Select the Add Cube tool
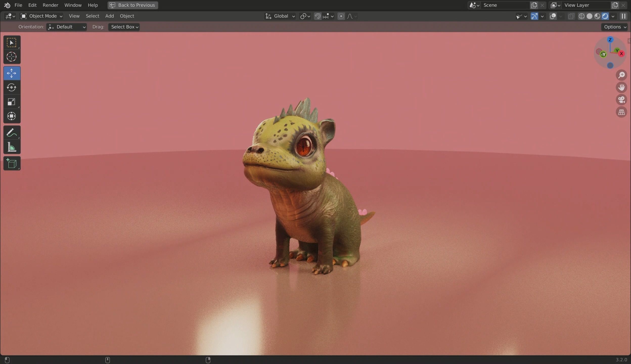631x364 pixels. tap(12, 163)
